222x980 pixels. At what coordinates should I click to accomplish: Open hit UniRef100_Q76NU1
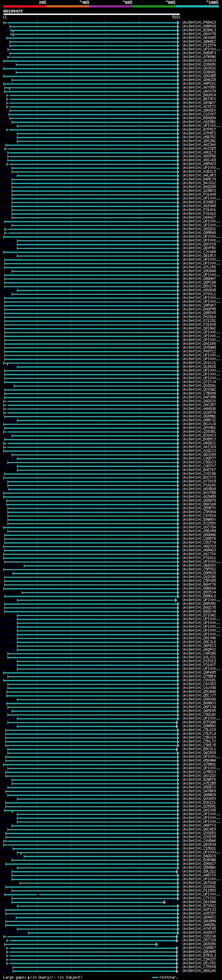click(x=199, y=764)
